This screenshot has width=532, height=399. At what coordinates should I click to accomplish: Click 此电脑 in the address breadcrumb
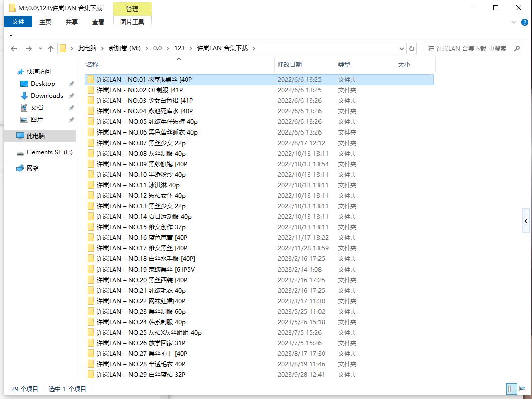point(87,48)
